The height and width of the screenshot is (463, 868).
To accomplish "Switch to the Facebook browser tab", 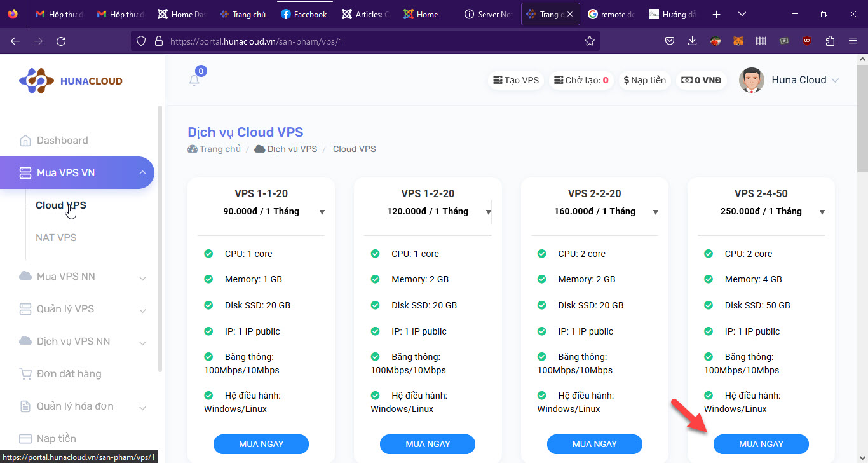I will pos(304,13).
